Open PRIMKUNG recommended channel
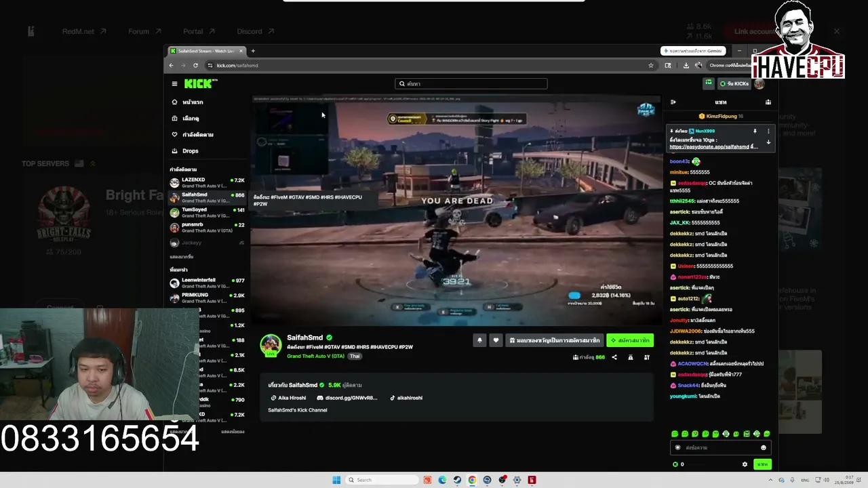This screenshot has height=488, width=868. coord(207,298)
